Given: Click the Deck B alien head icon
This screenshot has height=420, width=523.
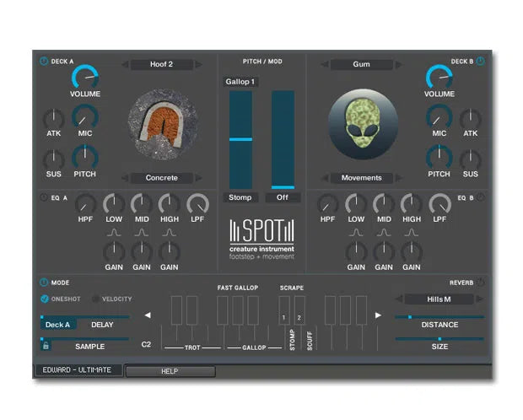Looking at the screenshot, I should tap(361, 125).
